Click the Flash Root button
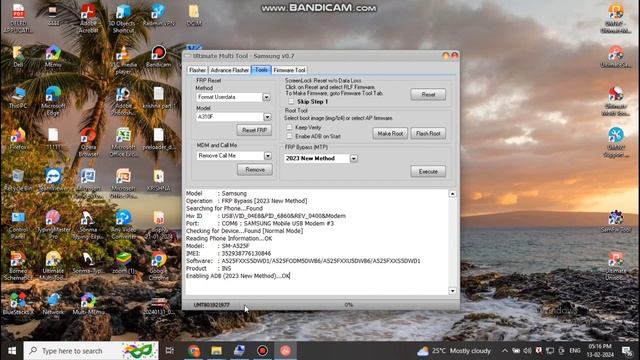The image size is (640, 360). tap(428, 133)
